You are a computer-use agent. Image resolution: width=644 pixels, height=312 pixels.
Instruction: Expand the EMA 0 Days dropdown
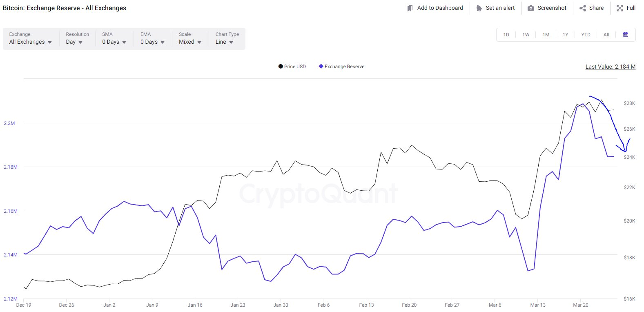(x=152, y=42)
